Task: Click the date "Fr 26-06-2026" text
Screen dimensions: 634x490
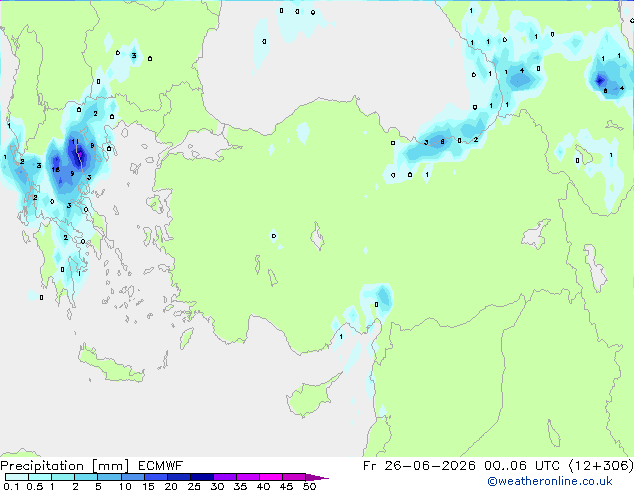Action: [x=419, y=466]
